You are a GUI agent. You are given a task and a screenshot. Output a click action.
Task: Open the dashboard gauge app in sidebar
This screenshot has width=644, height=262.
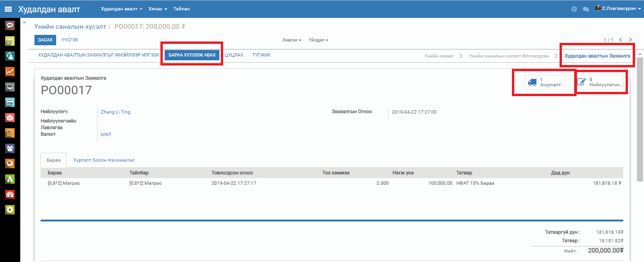pos(9,194)
